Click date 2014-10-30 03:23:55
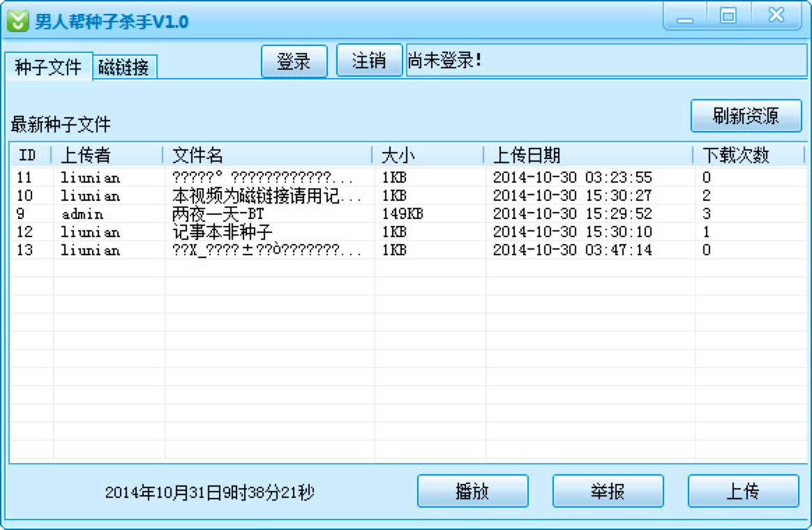Image resolution: width=812 pixels, height=530 pixels. pos(572,178)
